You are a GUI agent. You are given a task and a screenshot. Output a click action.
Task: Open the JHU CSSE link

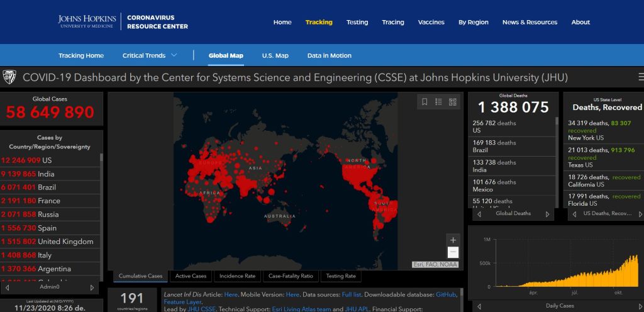pos(202,309)
